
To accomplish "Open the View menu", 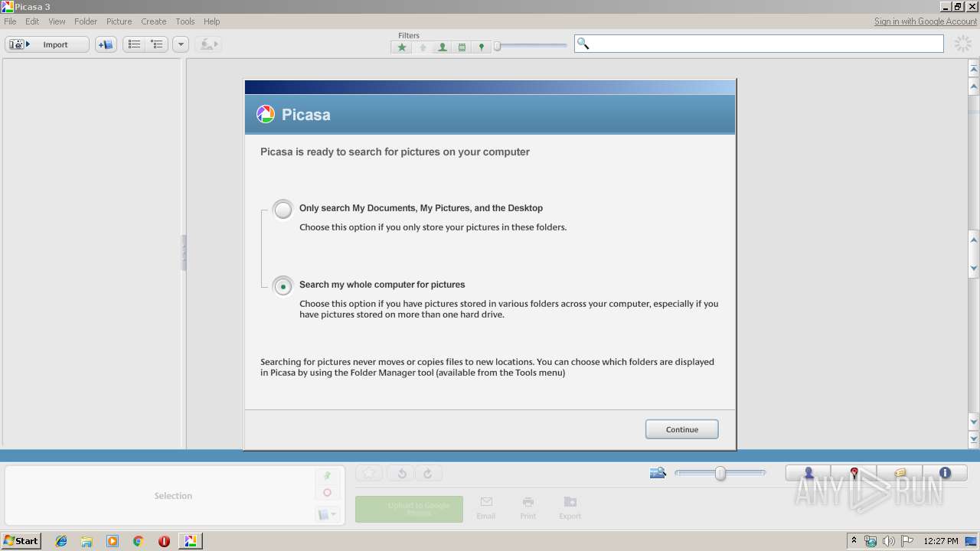I will click(57, 21).
